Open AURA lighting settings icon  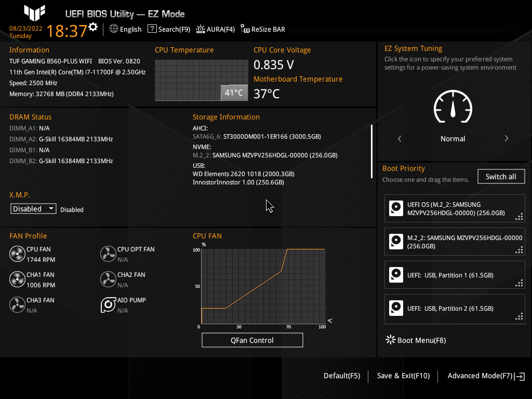[x=200, y=29]
